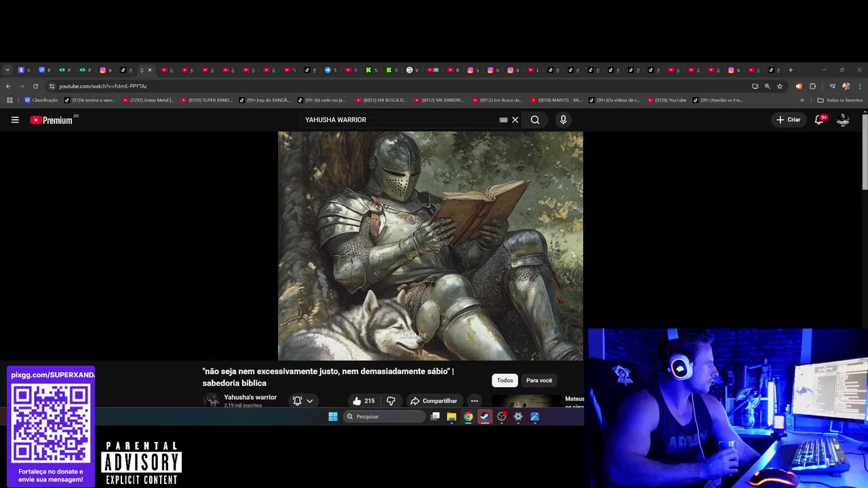Open the Classificação bookmark
The image size is (868, 488).
[x=41, y=100]
